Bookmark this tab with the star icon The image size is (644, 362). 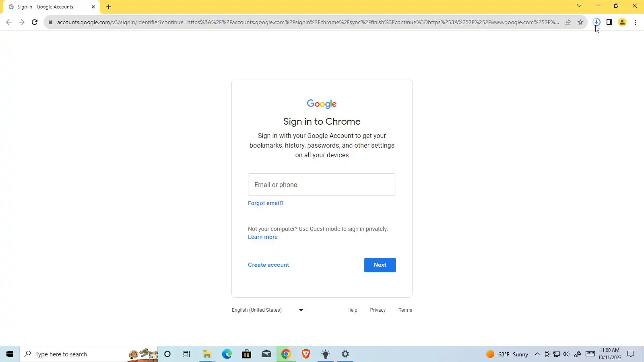point(580,22)
